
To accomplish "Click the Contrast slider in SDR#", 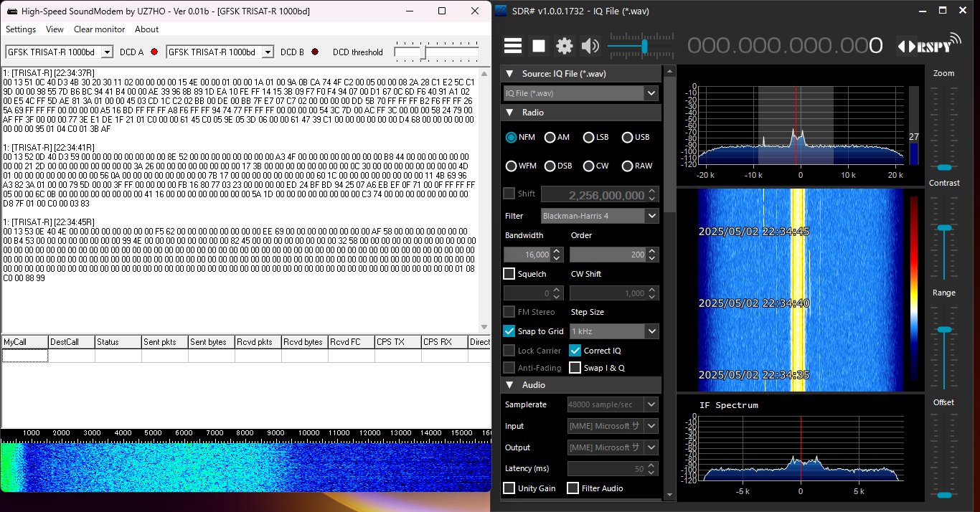I will click(944, 238).
